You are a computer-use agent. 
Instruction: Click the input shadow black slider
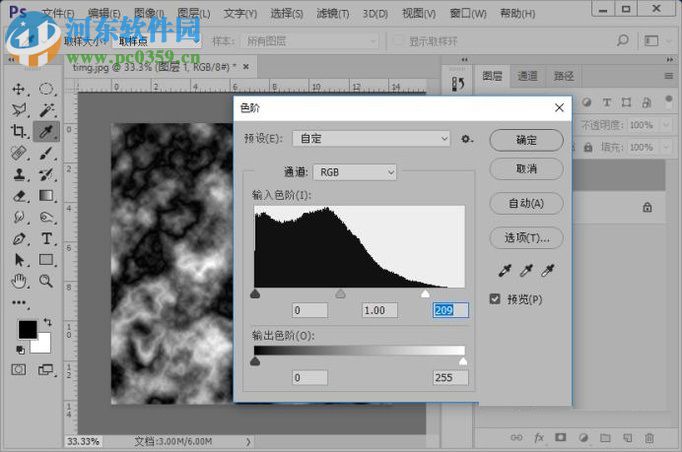255,294
